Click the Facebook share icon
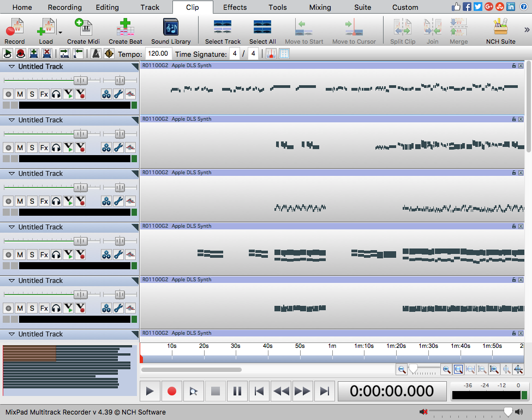 pos(467,7)
